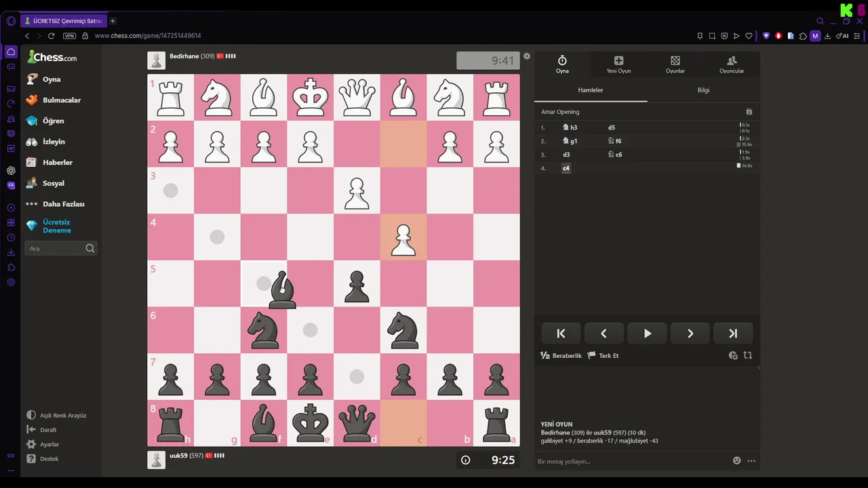This screenshot has height=488, width=868.
Task: Flip the board with the rotate icon
Action: coord(748,356)
